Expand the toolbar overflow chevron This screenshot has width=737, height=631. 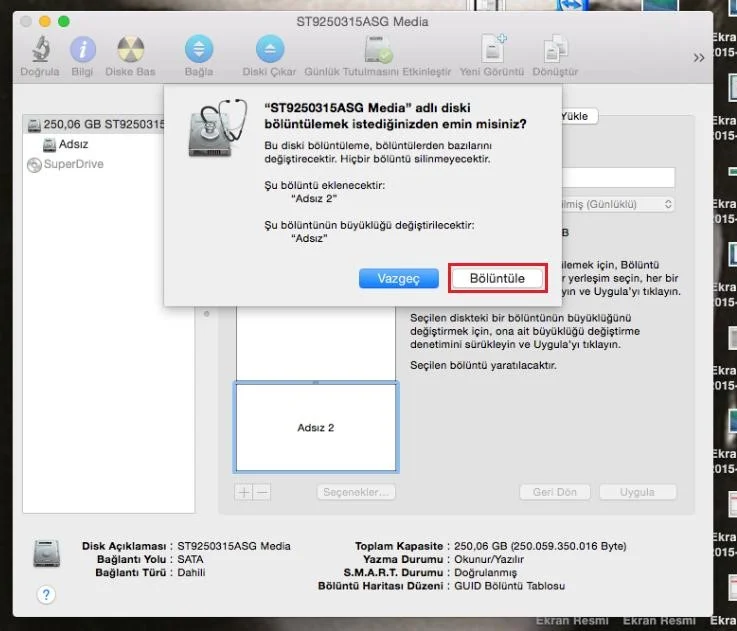[x=699, y=58]
